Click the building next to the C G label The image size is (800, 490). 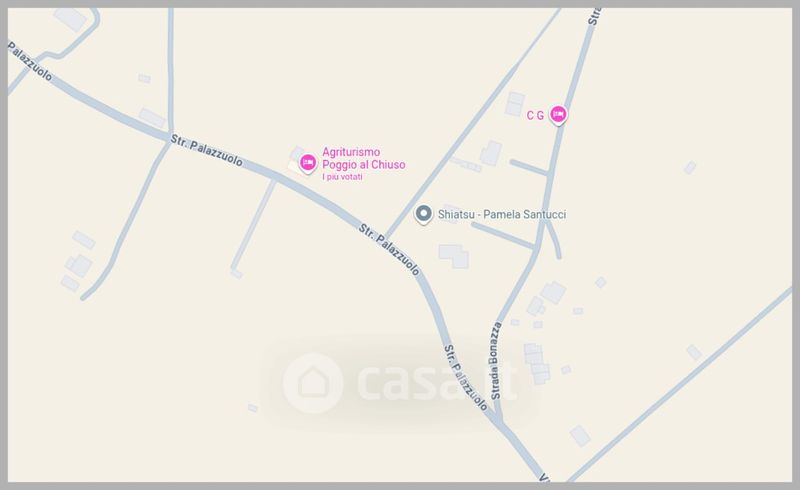515,104
